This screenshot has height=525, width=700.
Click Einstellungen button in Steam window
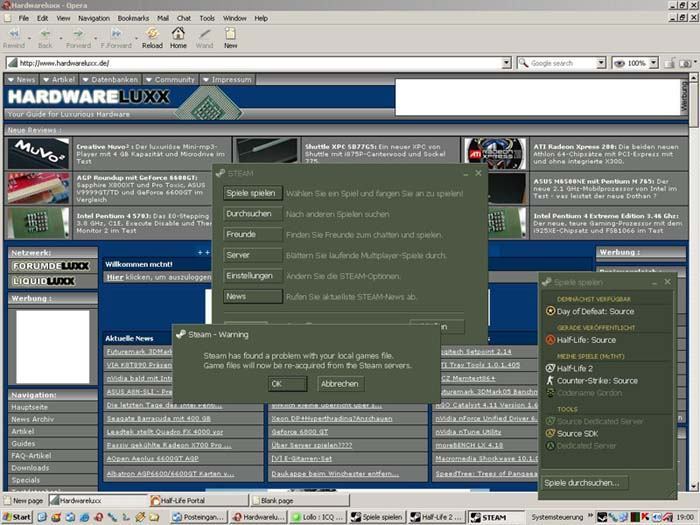tap(253, 276)
